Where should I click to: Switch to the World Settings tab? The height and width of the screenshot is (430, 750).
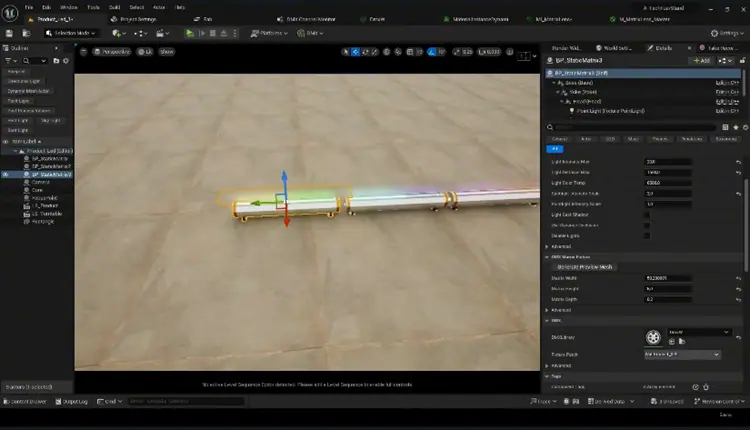(x=614, y=48)
